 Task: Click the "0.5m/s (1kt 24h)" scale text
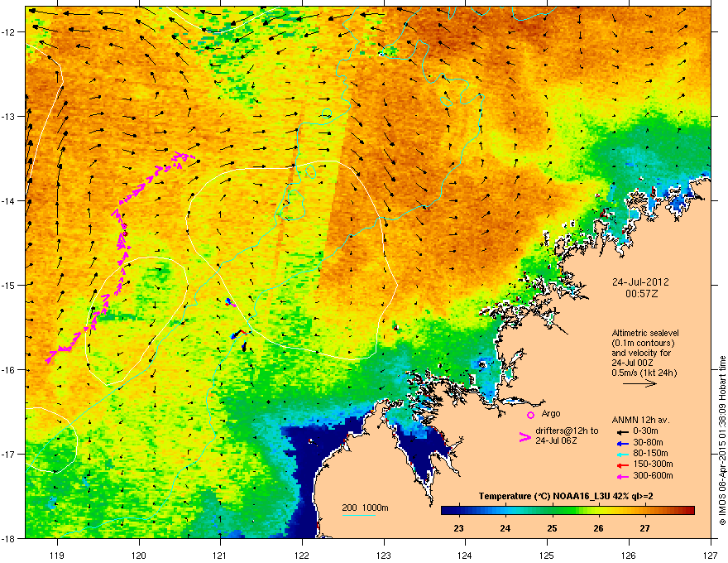click(644, 373)
